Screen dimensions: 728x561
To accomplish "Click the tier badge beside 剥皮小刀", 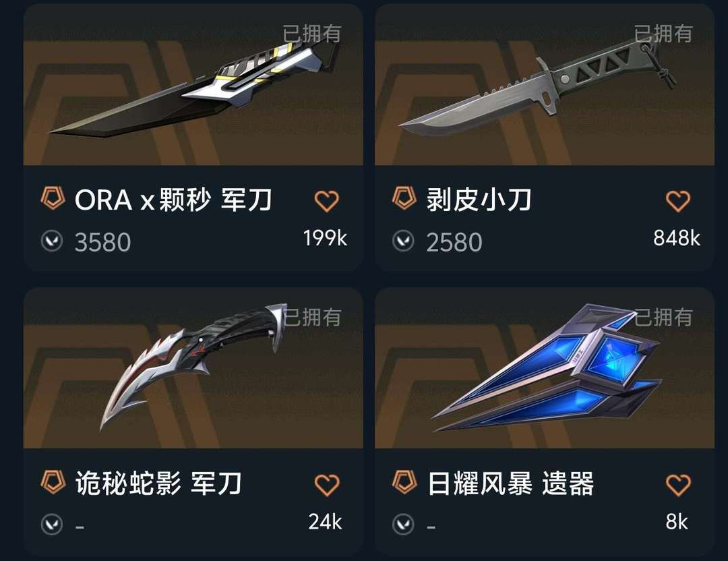I will click(404, 198).
